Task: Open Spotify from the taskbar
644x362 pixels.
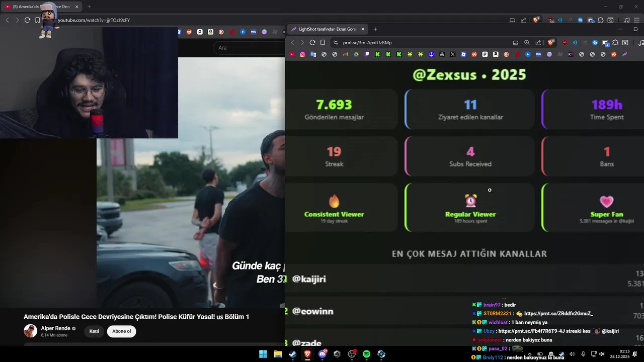Action: (366, 354)
